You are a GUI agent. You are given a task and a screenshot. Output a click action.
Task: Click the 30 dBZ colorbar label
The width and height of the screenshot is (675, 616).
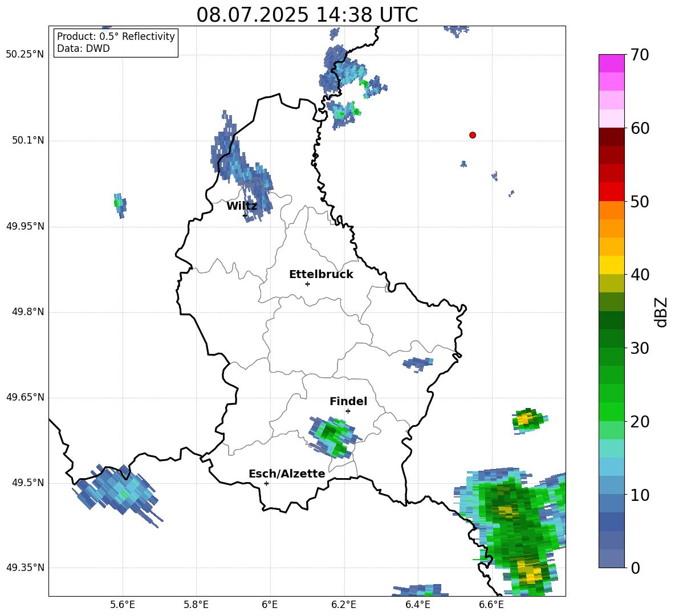tap(640, 348)
